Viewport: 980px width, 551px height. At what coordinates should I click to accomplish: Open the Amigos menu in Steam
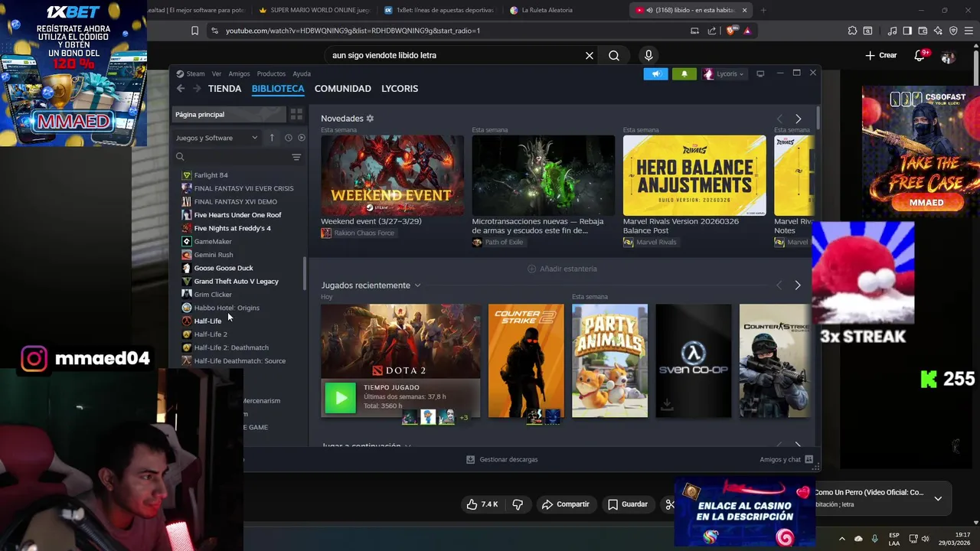pyautogui.click(x=239, y=73)
